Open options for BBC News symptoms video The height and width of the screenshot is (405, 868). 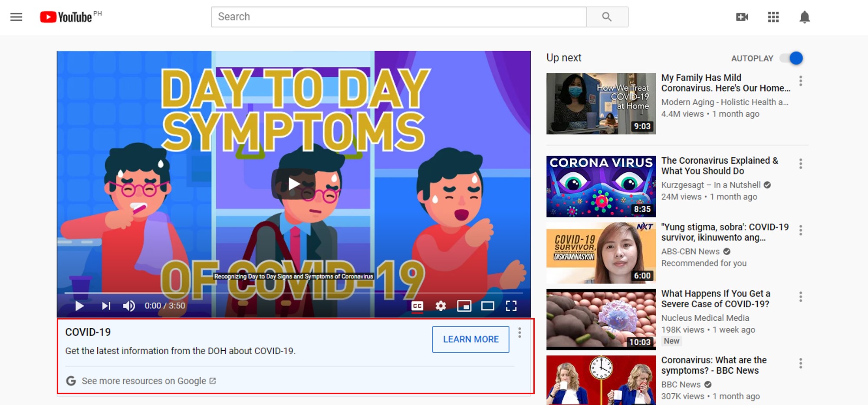[x=801, y=363]
